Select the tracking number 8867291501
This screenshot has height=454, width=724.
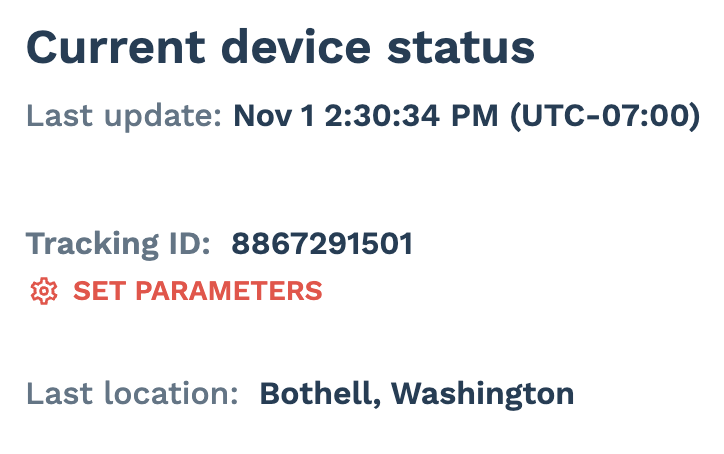click(322, 244)
